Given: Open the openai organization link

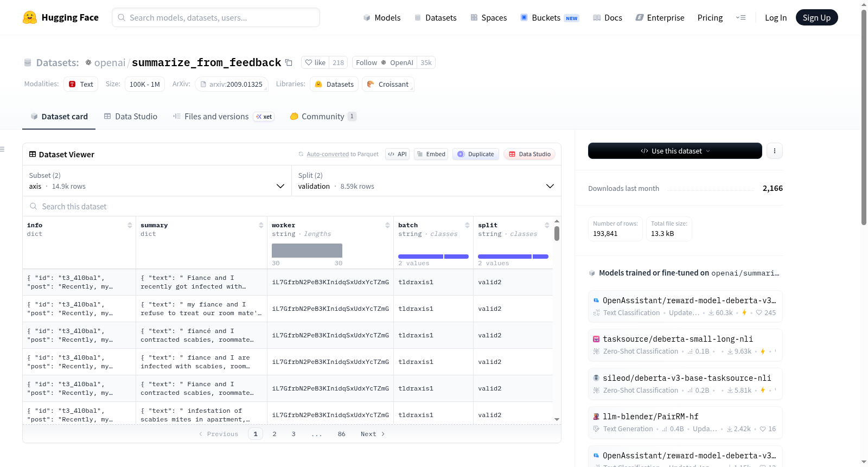Looking at the screenshot, I should [110, 62].
